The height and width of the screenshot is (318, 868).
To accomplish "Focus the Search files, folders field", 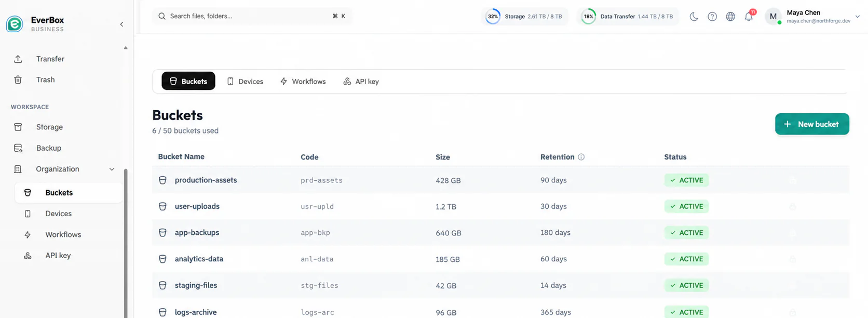I will click(x=252, y=16).
